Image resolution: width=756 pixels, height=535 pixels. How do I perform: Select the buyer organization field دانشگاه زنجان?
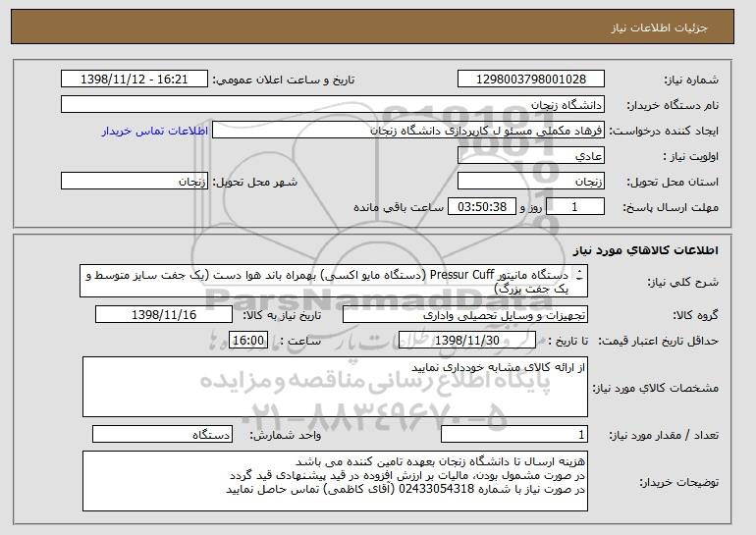333,105
